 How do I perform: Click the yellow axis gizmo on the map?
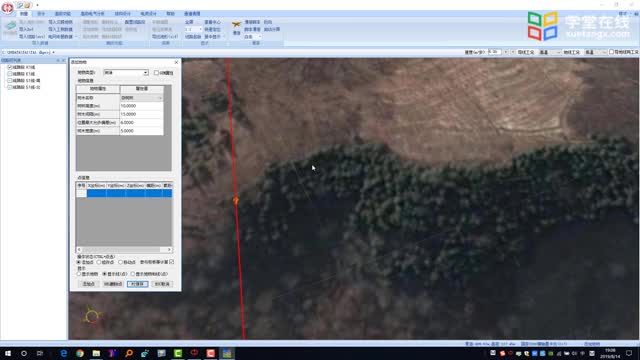tap(92, 316)
